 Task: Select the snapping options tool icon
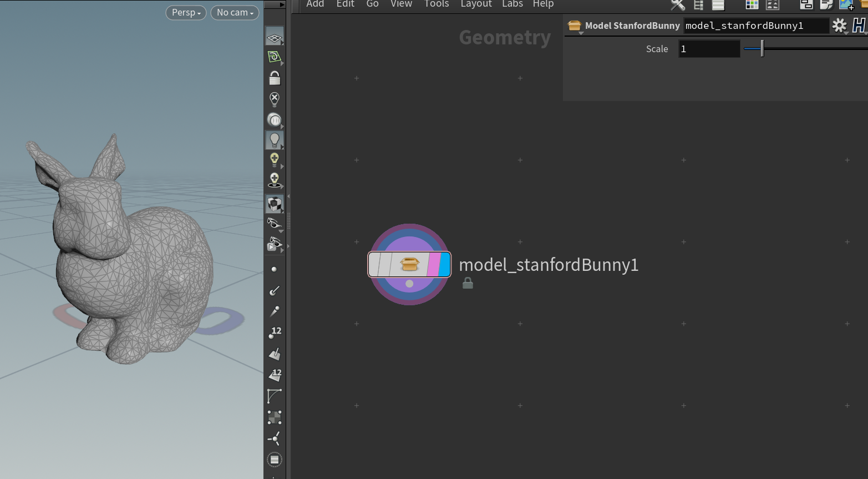click(275, 57)
